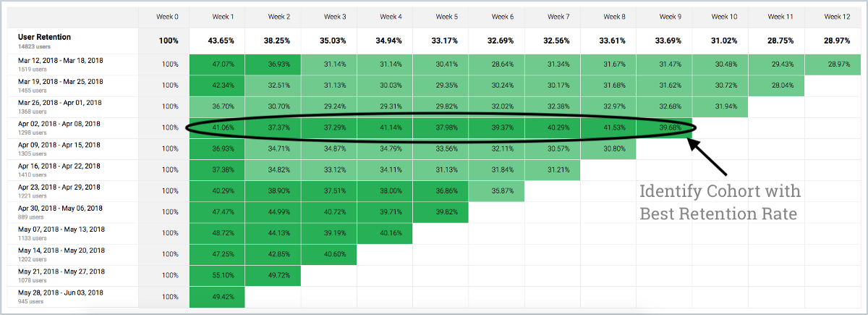
Task: Click the 39.82% Week 5 cell
Action: [x=441, y=212]
